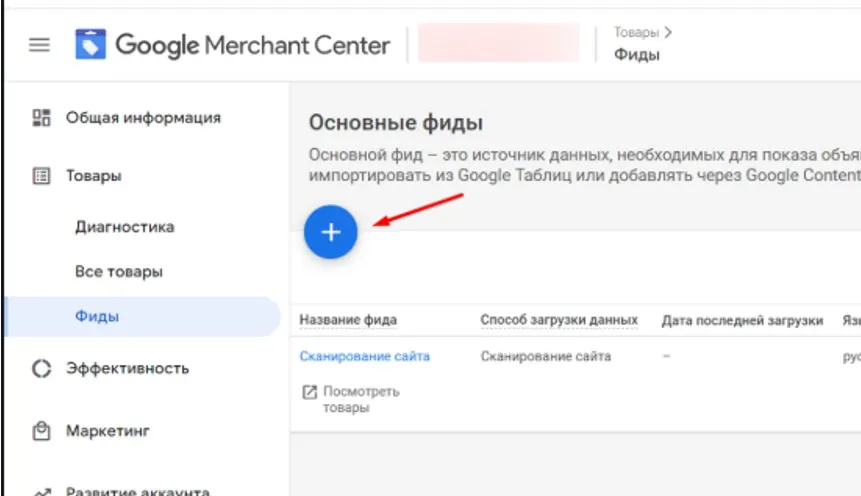The image size is (861, 496).
Task: Click the Развитие аккаунта trend icon
Action: pyautogui.click(x=42, y=492)
